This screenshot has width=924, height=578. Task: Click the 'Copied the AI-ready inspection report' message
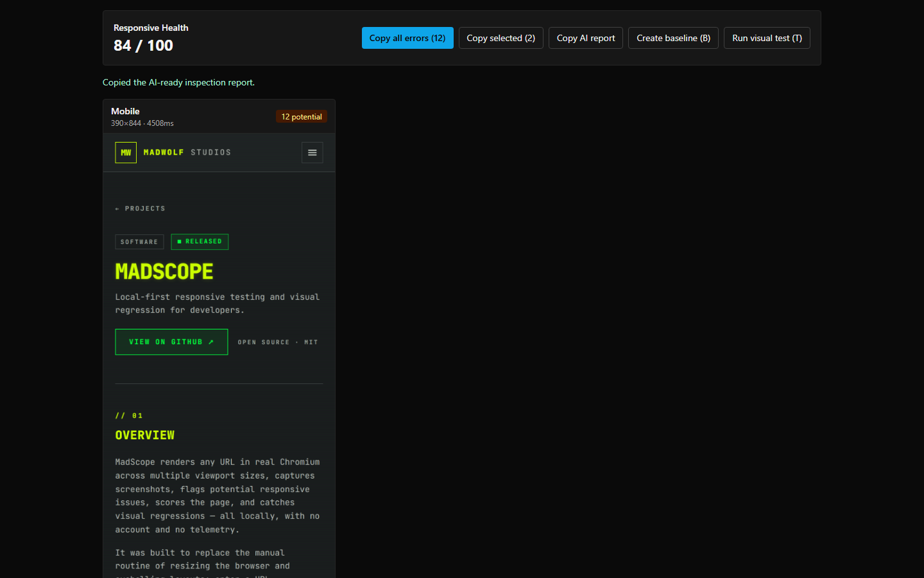[178, 82]
